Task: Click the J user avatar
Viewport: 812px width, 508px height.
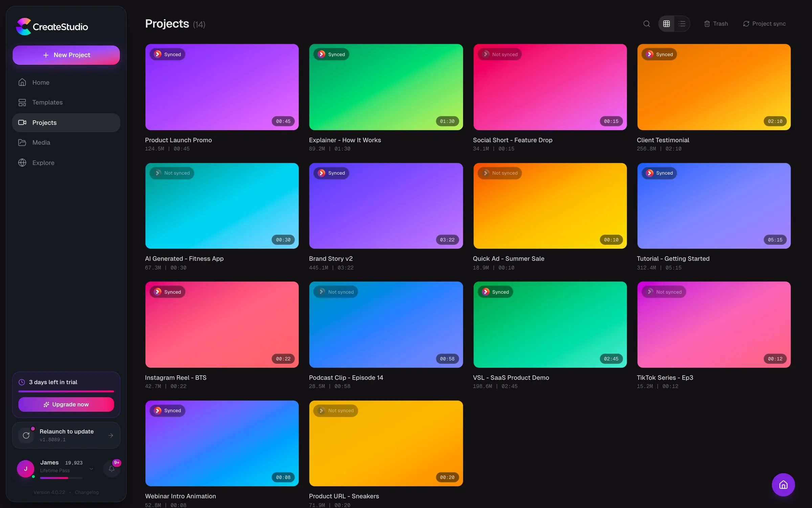Action: [x=26, y=469]
